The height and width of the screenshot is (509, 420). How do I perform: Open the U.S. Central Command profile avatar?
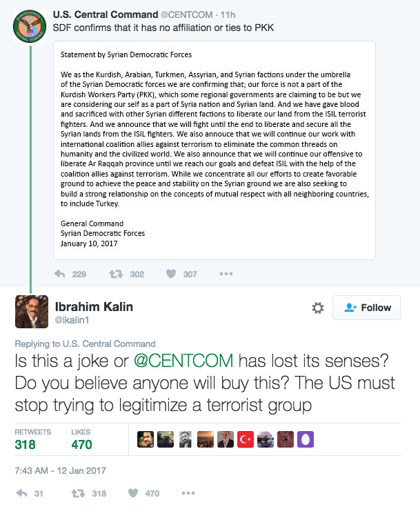point(30,25)
